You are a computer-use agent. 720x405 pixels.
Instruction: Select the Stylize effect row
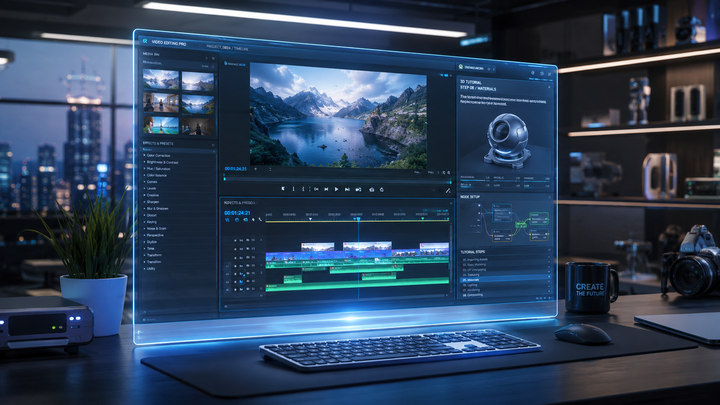(x=179, y=242)
